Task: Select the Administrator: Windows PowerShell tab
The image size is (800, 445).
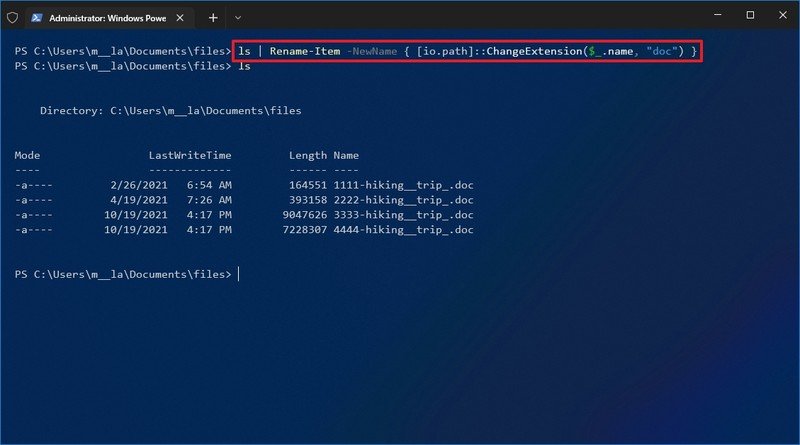Action: (x=105, y=17)
